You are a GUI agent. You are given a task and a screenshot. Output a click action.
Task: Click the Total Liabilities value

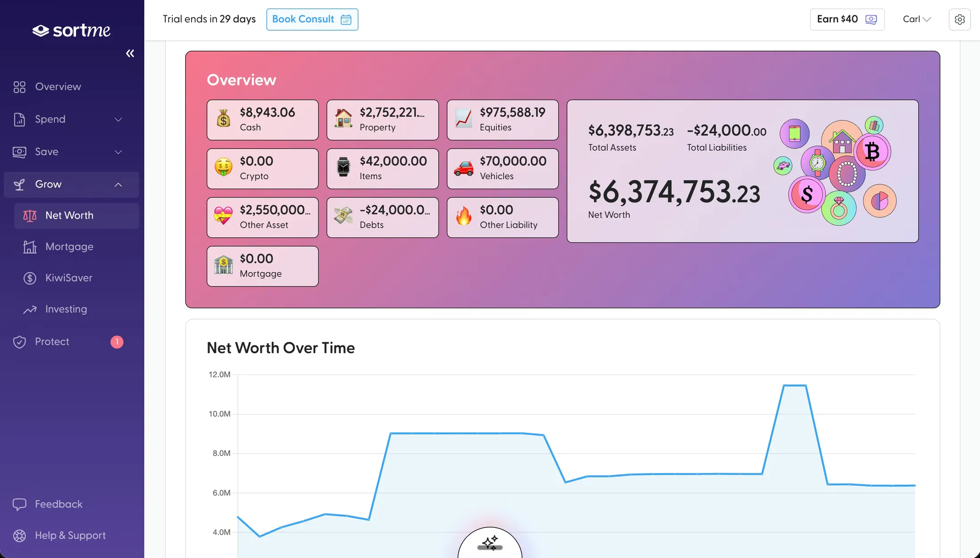727,131
